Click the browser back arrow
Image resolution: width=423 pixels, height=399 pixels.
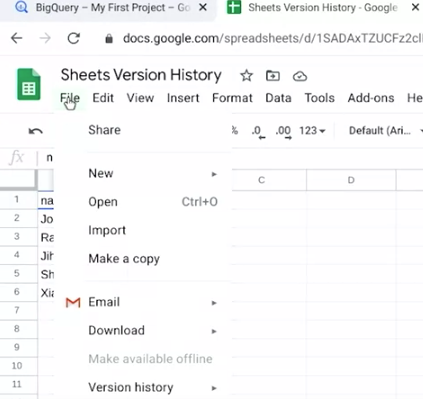[x=16, y=38]
